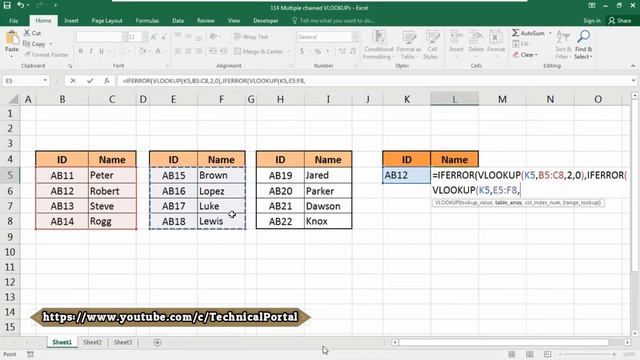Open the File menu
This screenshot has width=640, height=360.
13,21
